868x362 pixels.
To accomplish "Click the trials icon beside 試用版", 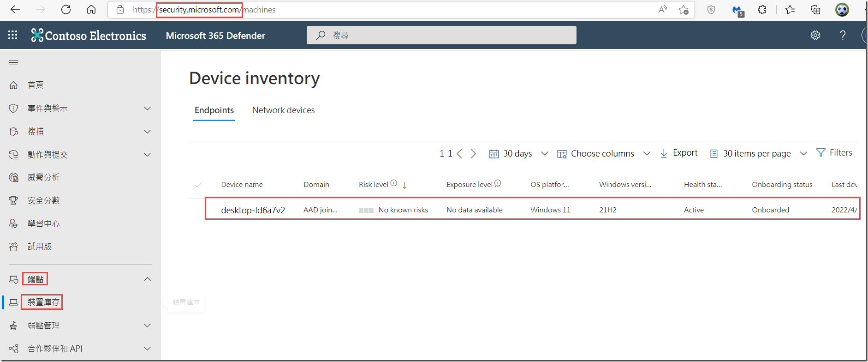I will 14,247.
